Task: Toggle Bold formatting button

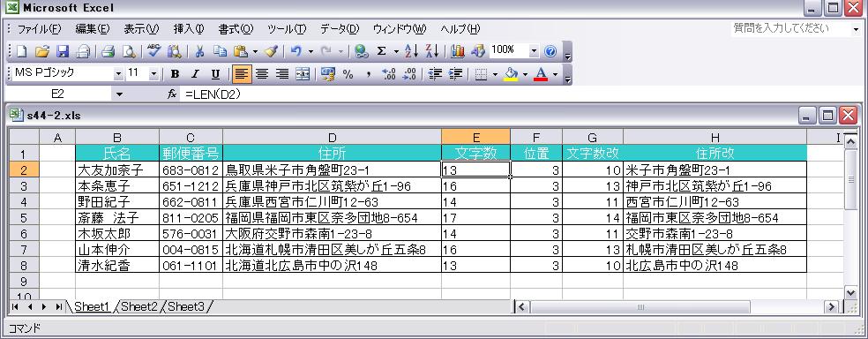Action: pyautogui.click(x=175, y=74)
